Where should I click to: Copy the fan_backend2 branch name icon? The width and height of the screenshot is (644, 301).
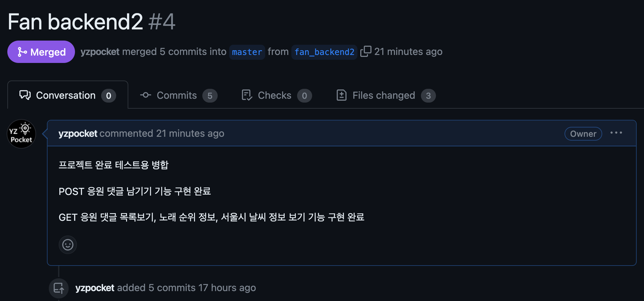click(x=366, y=51)
